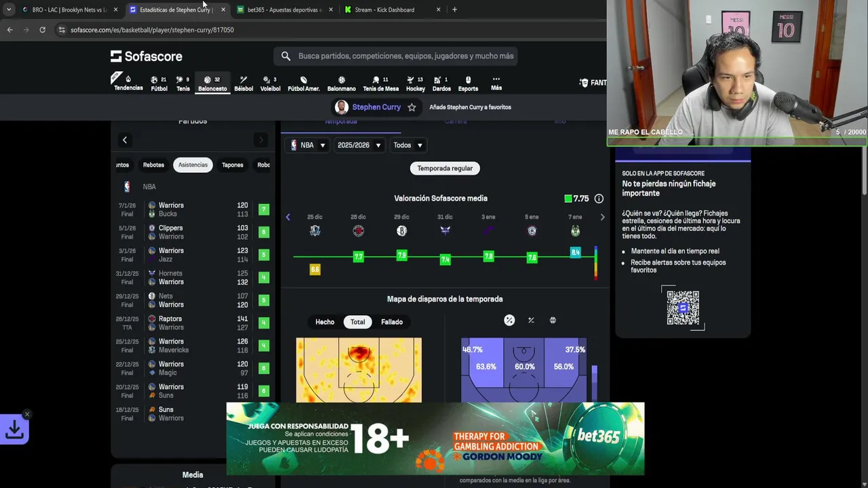Screen dimensions: 868x488
Task: Open the Béisbol sports category
Action: (x=243, y=83)
